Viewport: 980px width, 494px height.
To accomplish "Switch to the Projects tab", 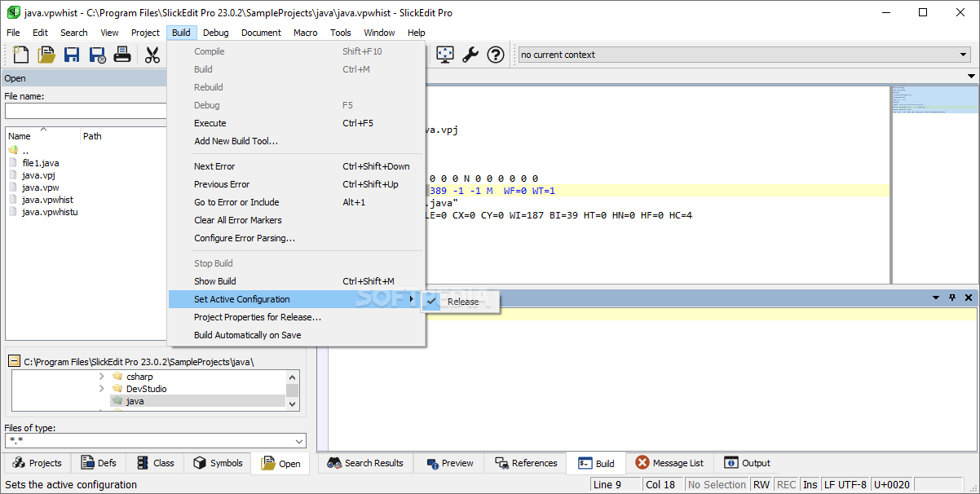I will pos(37,463).
